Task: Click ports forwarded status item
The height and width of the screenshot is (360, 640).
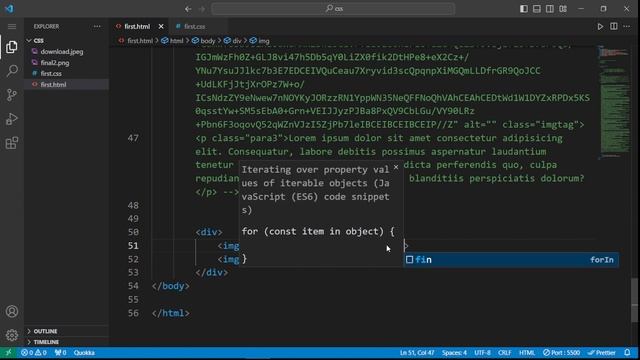Action: coord(60,353)
